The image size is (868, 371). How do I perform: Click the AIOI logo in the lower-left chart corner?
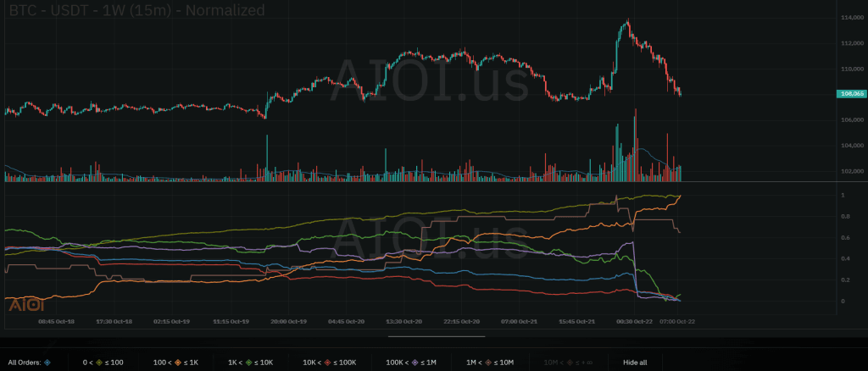20,304
